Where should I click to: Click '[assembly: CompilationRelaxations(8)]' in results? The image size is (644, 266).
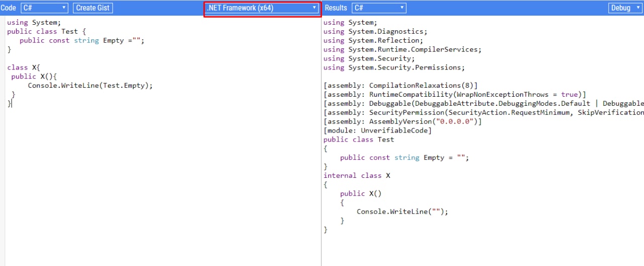click(x=400, y=86)
